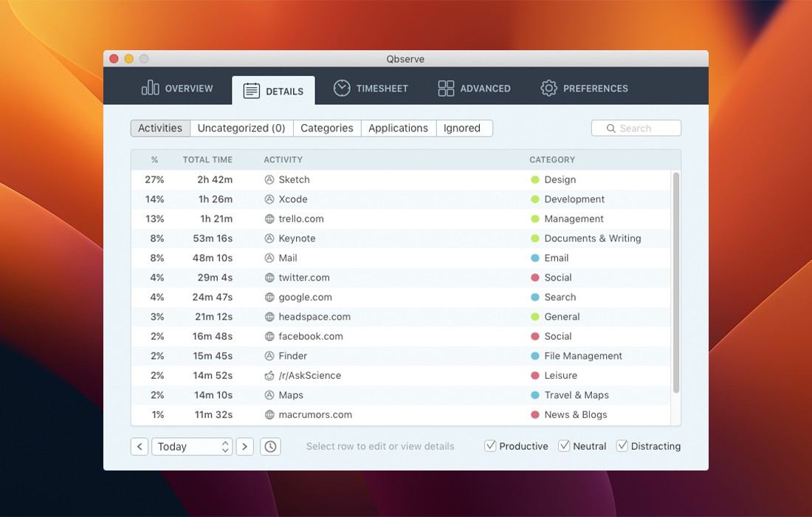Click the Reddit icon beside /r/AskScience
This screenshot has width=812, height=517.
[x=269, y=375]
